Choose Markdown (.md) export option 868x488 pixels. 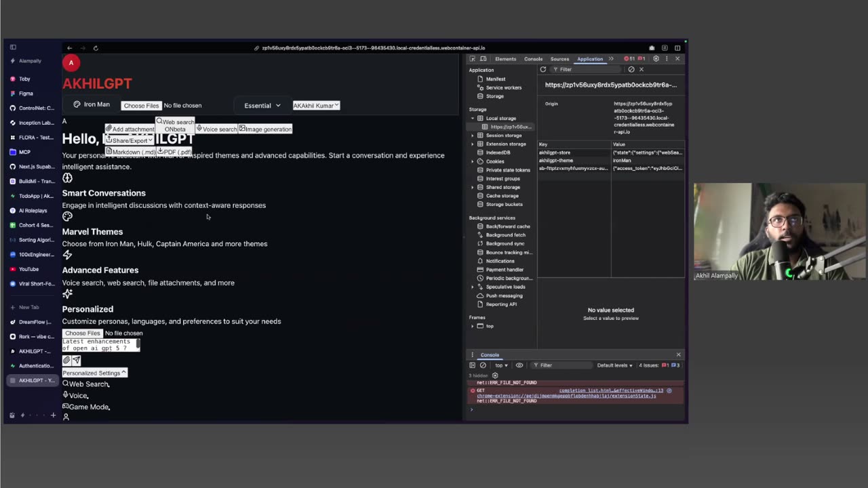click(131, 152)
